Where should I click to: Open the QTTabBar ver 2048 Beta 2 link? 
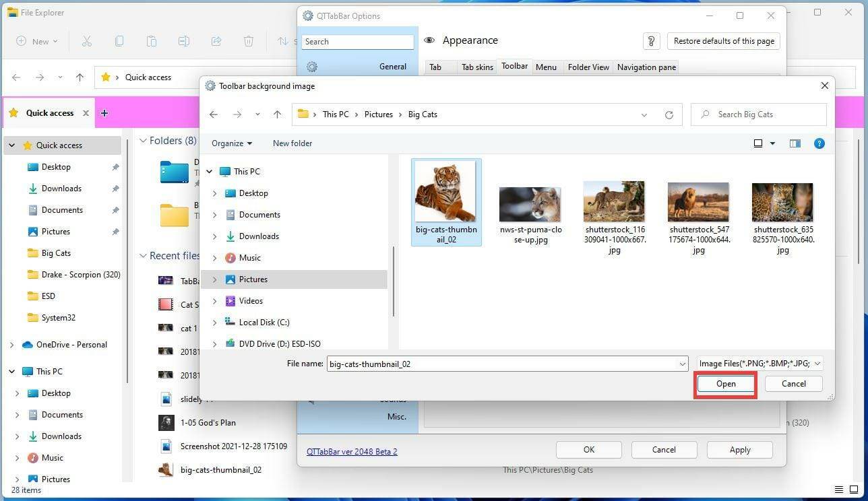[x=352, y=451]
